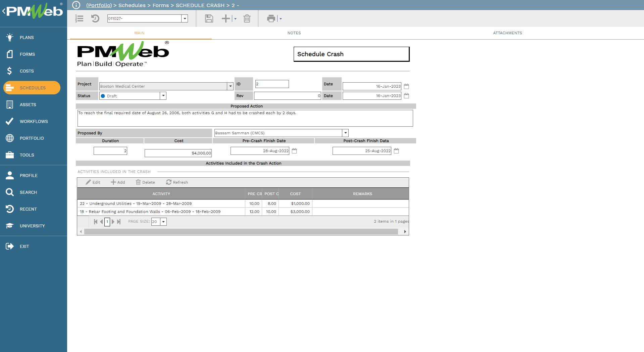Open the Status dropdown showing Draft

click(x=163, y=96)
